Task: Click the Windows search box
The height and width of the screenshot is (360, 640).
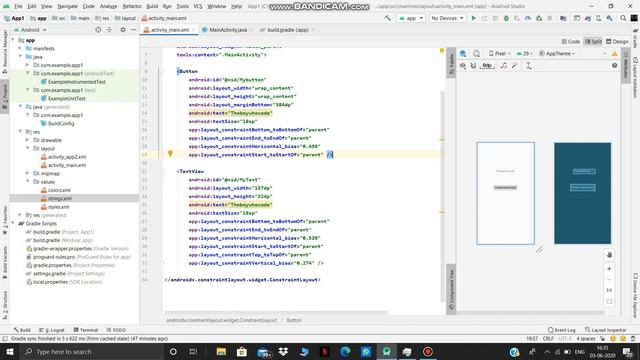Action: (x=91, y=351)
